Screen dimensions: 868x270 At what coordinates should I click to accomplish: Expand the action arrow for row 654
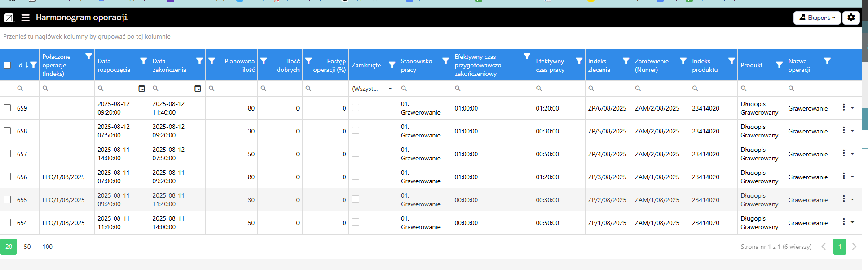click(x=852, y=222)
